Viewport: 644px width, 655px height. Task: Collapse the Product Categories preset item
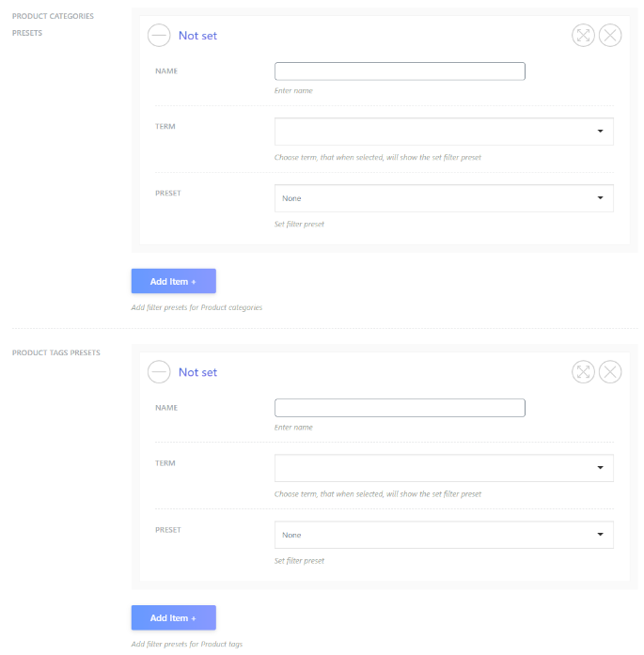[x=159, y=36]
